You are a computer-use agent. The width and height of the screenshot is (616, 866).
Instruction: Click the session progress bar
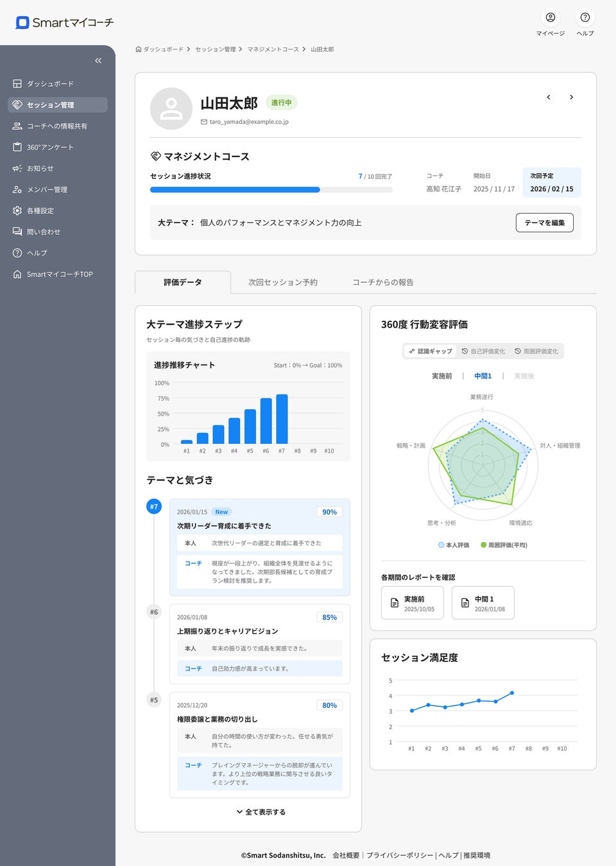point(271,190)
